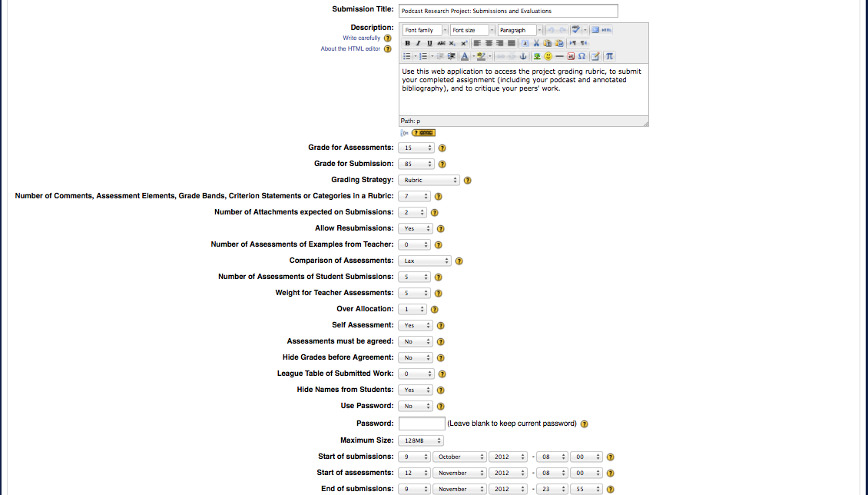Viewport: 868px width, 495px height.
Task: Insert an anchor using the anchor icon
Action: pyautogui.click(x=523, y=56)
